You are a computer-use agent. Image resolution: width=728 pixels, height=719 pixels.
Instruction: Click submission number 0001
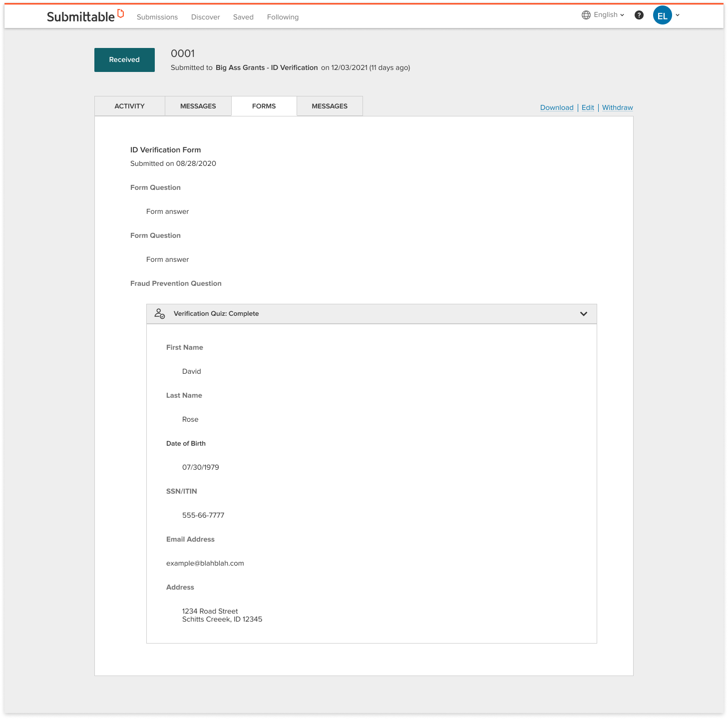(x=183, y=53)
